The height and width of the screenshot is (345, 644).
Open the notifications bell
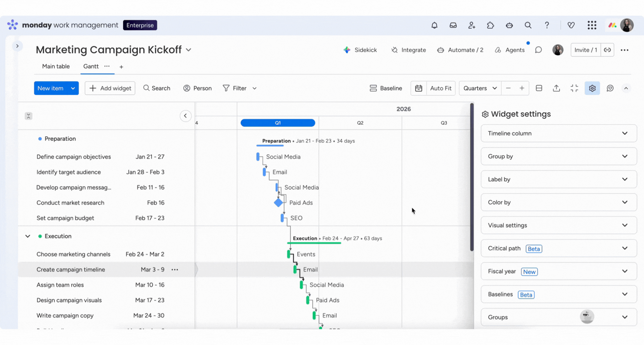(434, 25)
